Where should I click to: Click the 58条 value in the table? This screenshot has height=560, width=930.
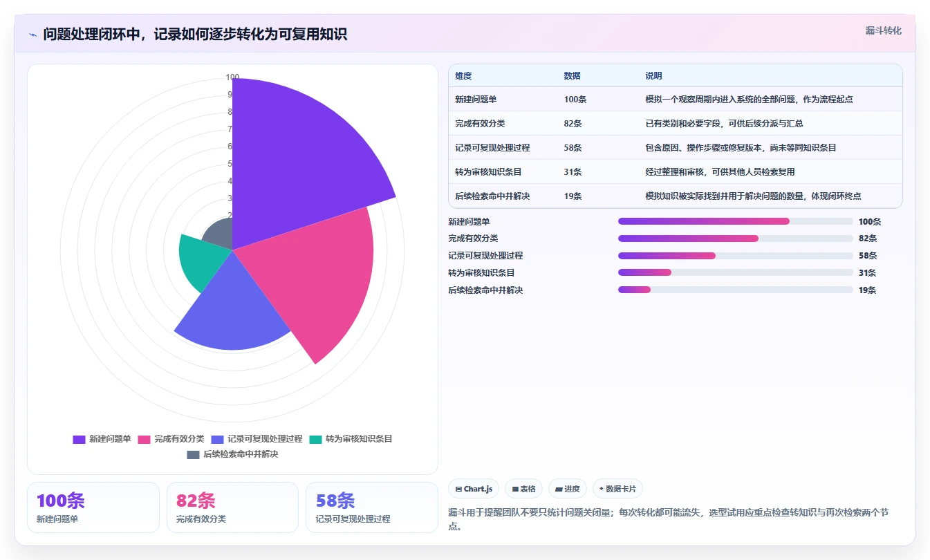pos(573,148)
